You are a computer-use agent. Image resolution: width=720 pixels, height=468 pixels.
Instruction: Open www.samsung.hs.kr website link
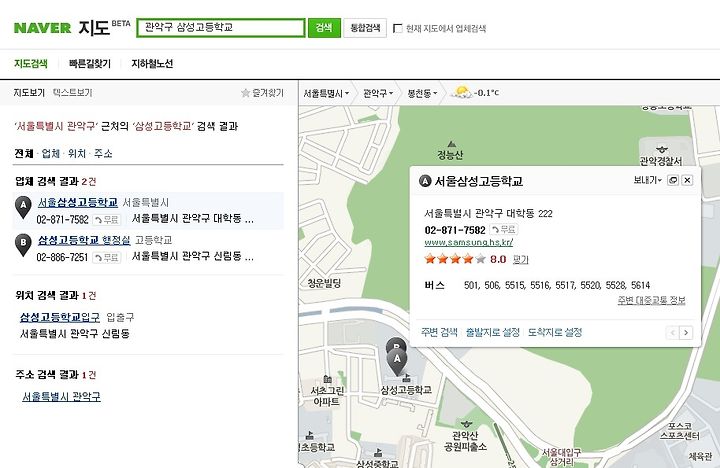[x=468, y=242]
